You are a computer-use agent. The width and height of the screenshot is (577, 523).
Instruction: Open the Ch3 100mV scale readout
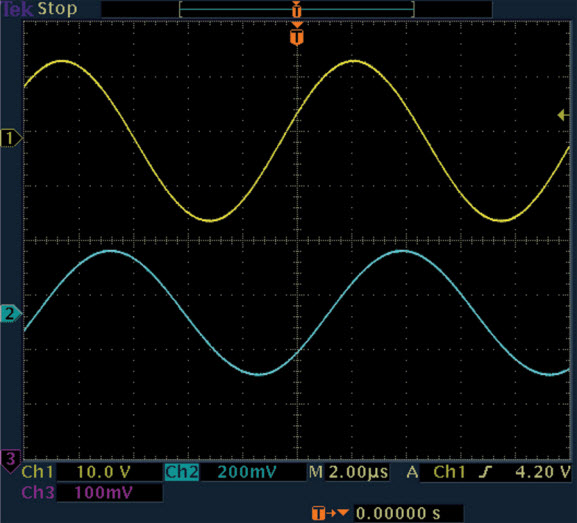tap(103, 492)
